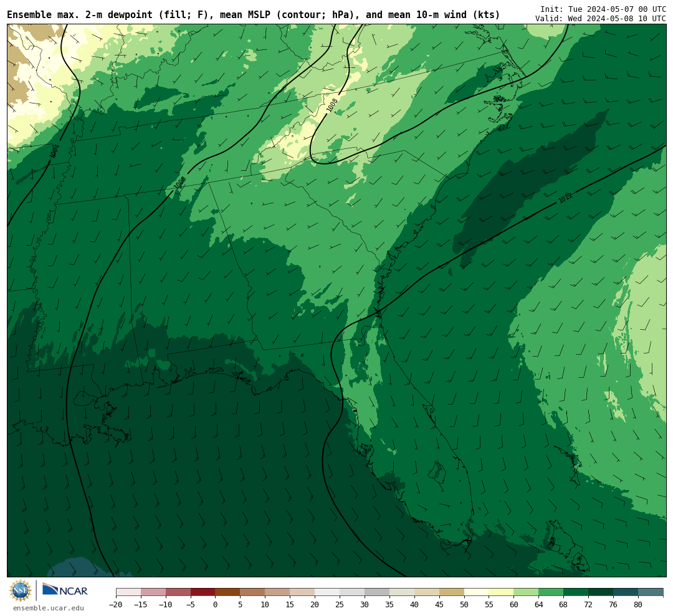Pick the colorbar swatch between 64 and 68
This screenshot has height=616, width=673.
551,592
